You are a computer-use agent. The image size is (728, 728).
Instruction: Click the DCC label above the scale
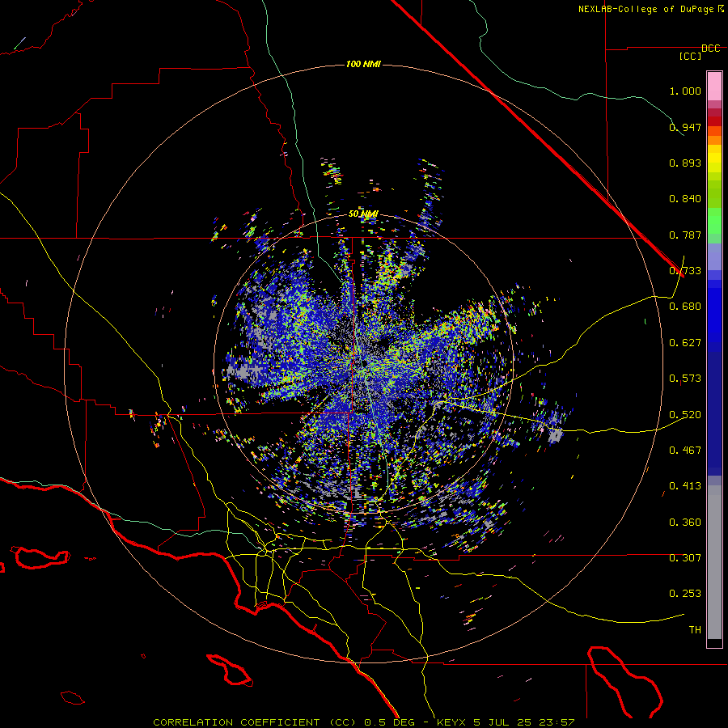coord(710,49)
